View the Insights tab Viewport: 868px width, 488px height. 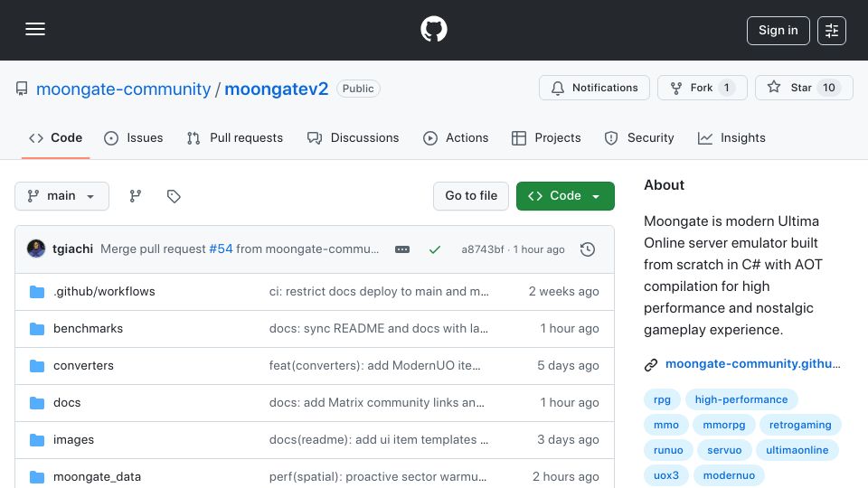pos(731,137)
